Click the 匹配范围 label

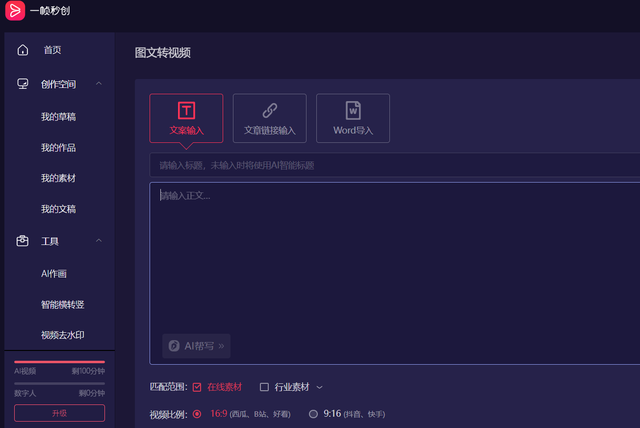point(168,387)
